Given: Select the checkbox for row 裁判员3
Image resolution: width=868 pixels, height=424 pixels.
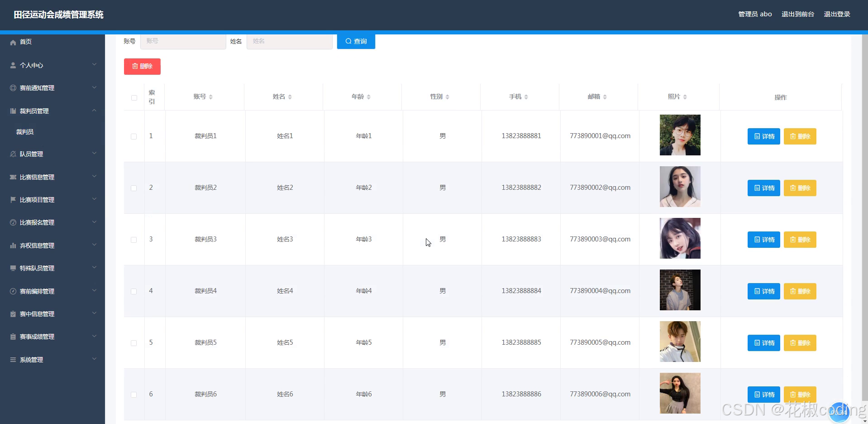Looking at the screenshot, I should [134, 240].
